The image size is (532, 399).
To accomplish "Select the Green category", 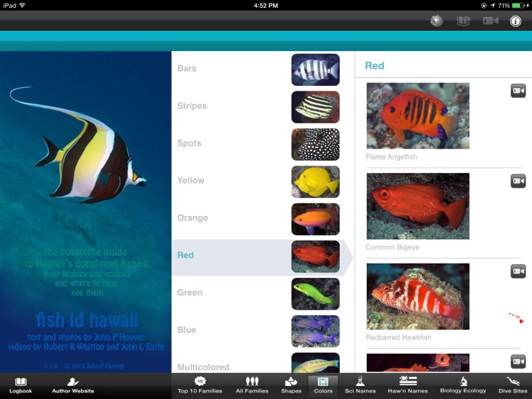I will click(263, 294).
